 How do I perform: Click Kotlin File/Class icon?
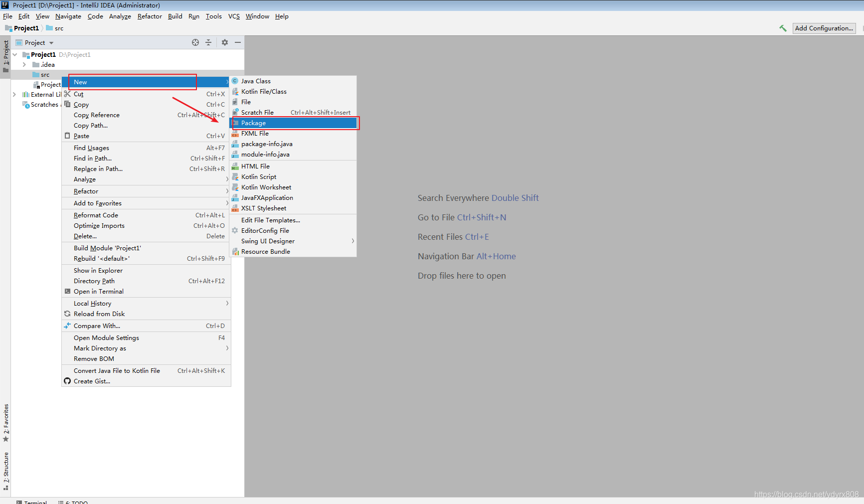(235, 91)
